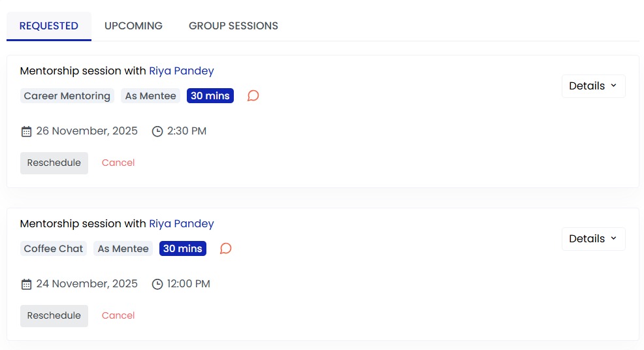This screenshot has width=644, height=350.
Task: Cancel the 26 November session
Action: click(x=118, y=163)
